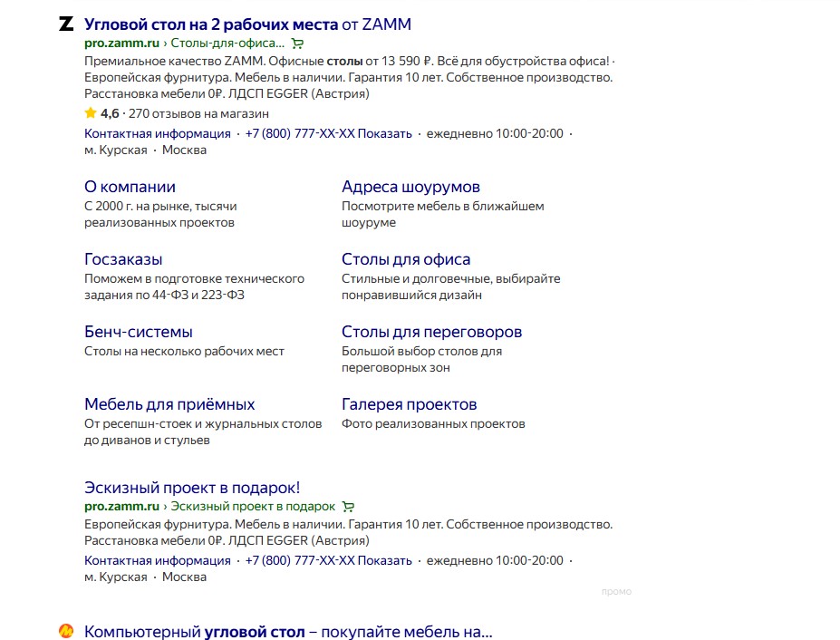Open the Госзаказы sitelink
The width and height of the screenshot is (840, 640).
[123, 259]
